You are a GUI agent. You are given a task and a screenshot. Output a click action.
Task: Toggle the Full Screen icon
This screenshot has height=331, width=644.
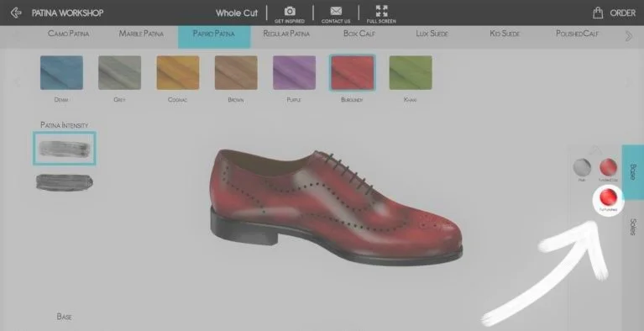tap(381, 11)
